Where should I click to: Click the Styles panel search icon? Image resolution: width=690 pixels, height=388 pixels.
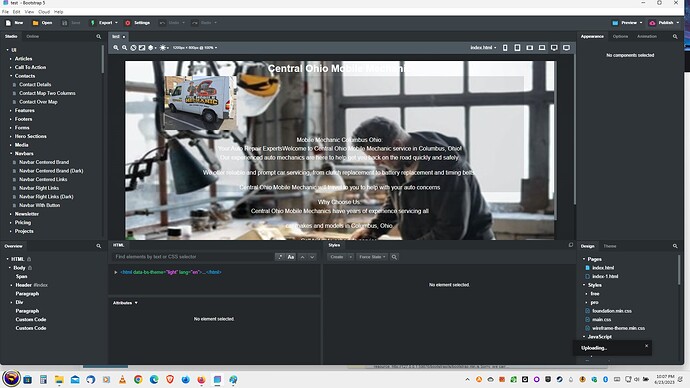pos(394,256)
